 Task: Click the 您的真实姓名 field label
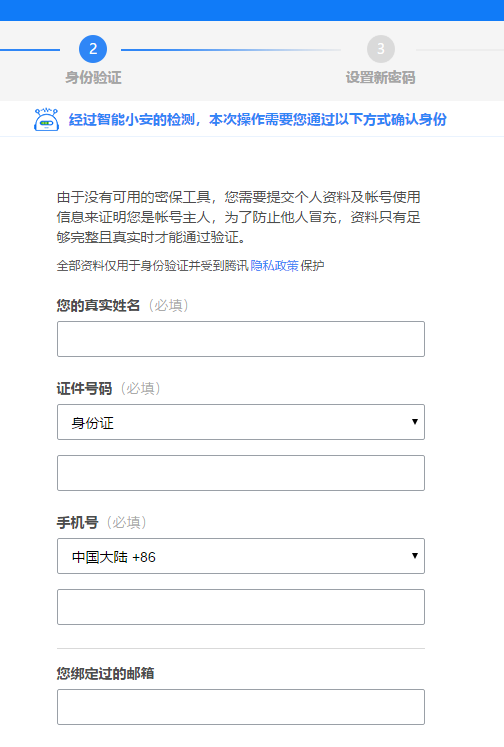tap(98, 305)
